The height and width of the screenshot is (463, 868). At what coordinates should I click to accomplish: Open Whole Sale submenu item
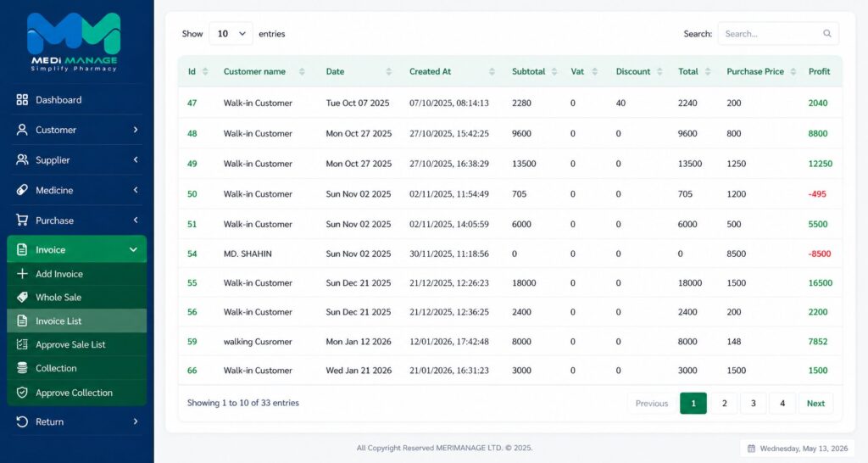(76, 297)
